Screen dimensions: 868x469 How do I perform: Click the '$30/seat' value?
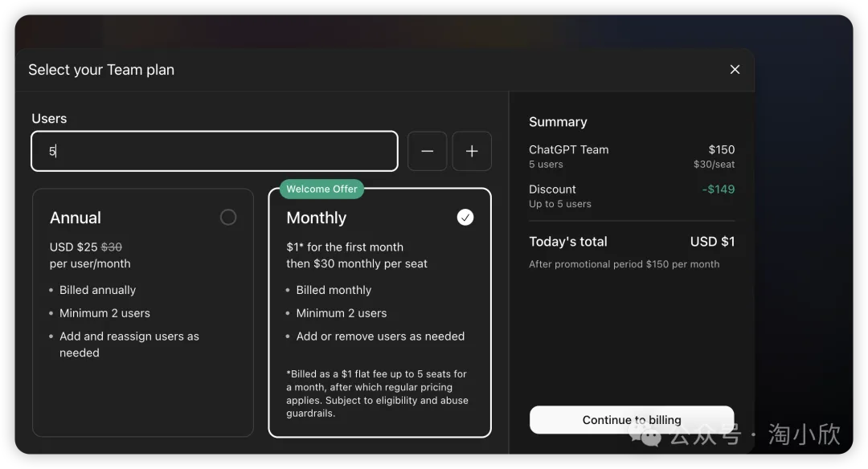coord(714,165)
